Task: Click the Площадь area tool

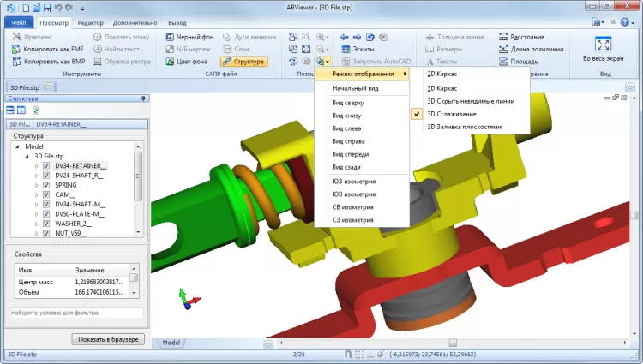Action: (519, 62)
